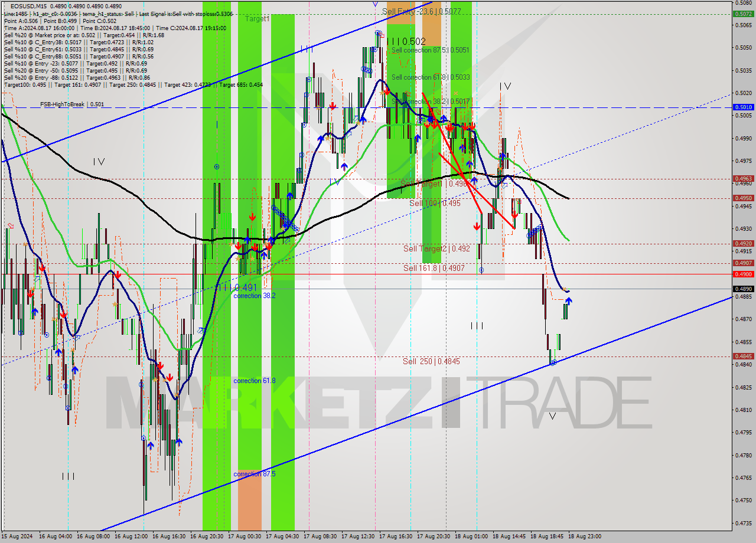
Task: Click the red 0.4900 price tag
Action: coord(742,274)
